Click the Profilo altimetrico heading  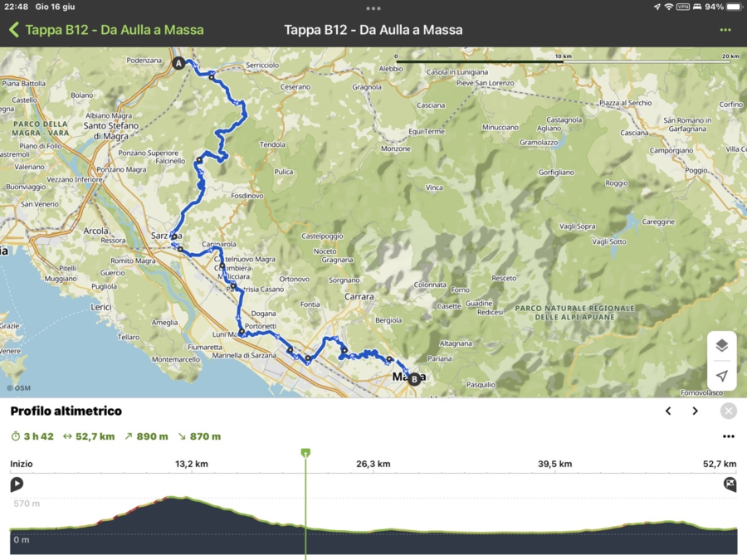(x=66, y=411)
